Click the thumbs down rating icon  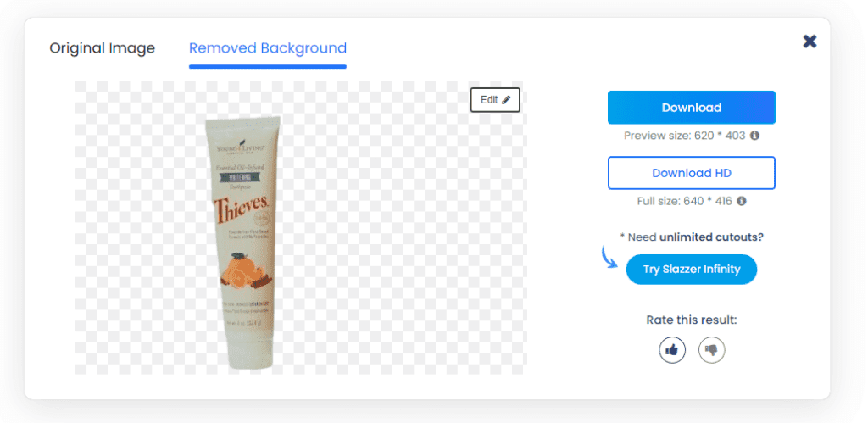tap(712, 350)
